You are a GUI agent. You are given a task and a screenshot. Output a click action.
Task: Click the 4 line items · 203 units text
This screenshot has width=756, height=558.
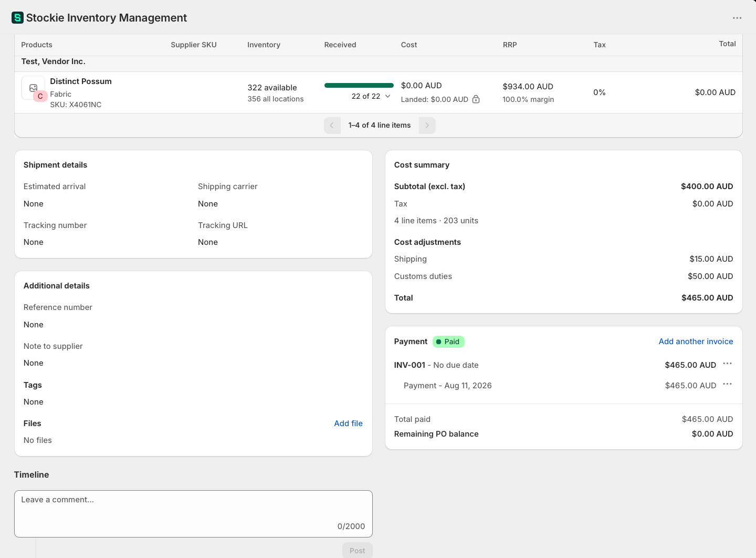point(436,221)
